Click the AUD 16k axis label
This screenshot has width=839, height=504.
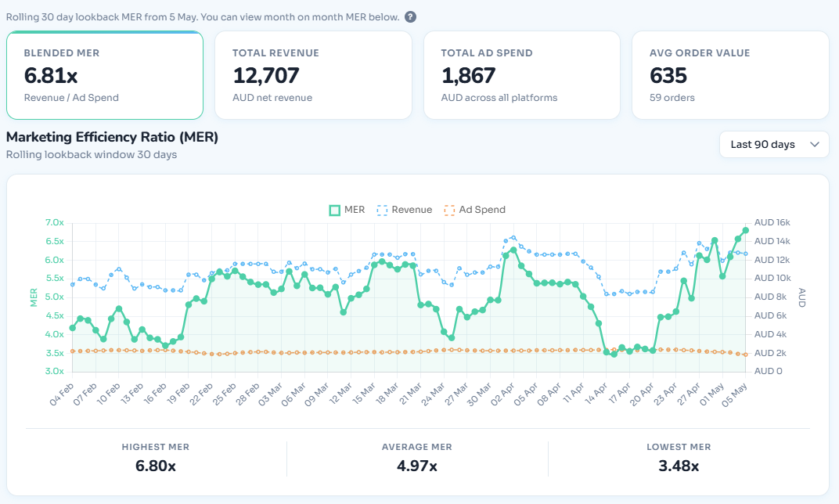pyautogui.click(x=772, y=222)
